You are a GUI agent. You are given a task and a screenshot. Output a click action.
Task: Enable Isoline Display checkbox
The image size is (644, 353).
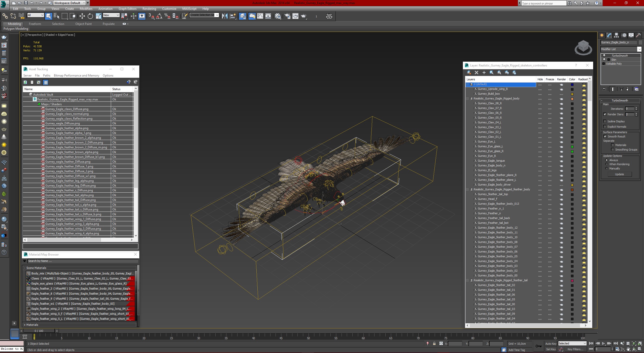(605, 121)
